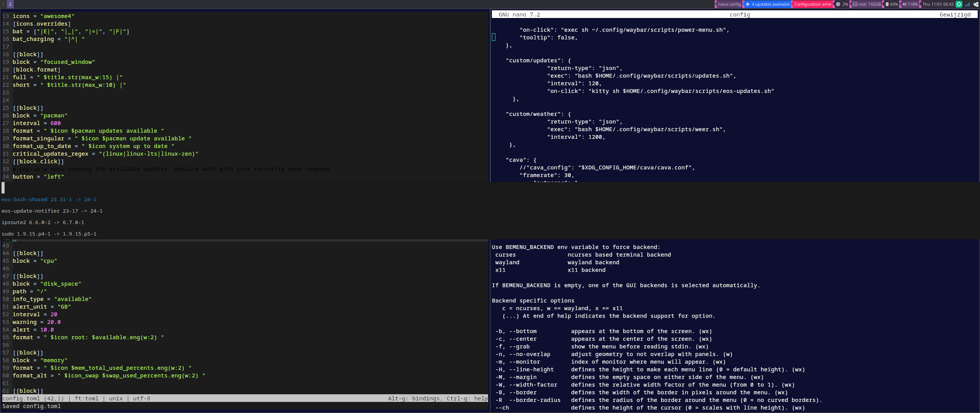Image resolution: width=980 pixels, height=413 pixels.
Task: Click the disk space drive icon
Action: tap(855, 4)
